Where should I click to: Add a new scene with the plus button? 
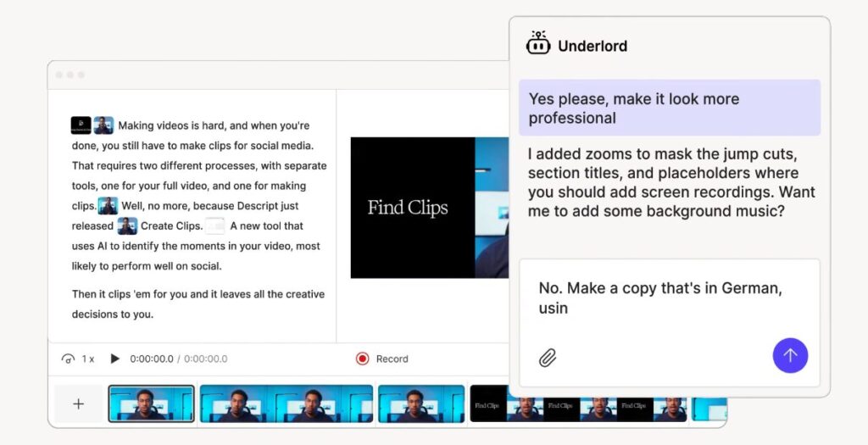(78, 403)
